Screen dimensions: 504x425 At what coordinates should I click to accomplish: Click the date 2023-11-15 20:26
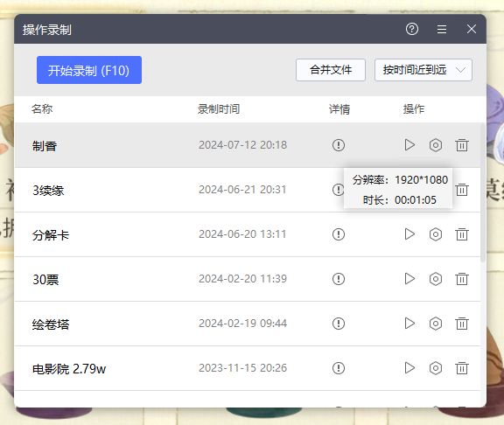tap(242, 368)
